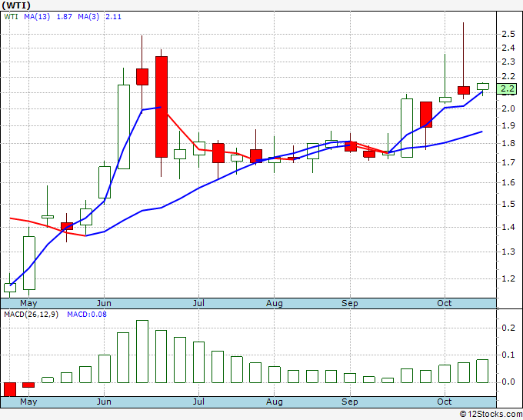The width and height of the screenshot is (523, 420).
Task: Select the green WTI legend label
Action: coord(11,17)
